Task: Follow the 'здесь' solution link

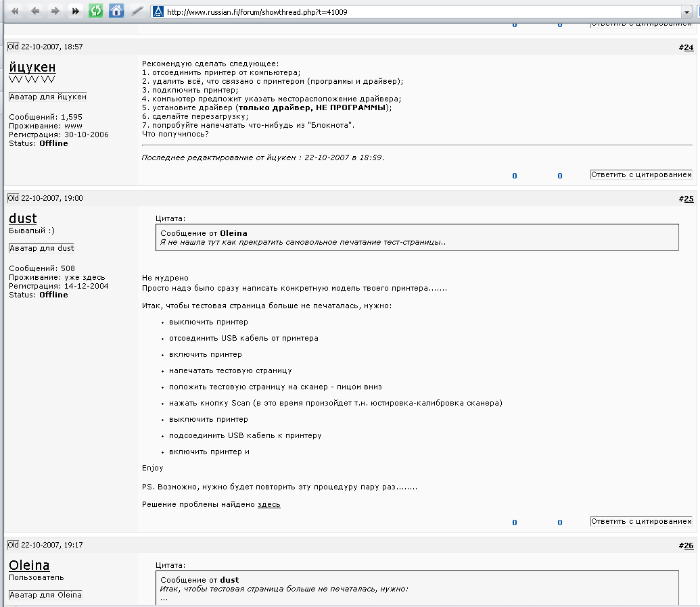Action: click(x=269, y=504)
